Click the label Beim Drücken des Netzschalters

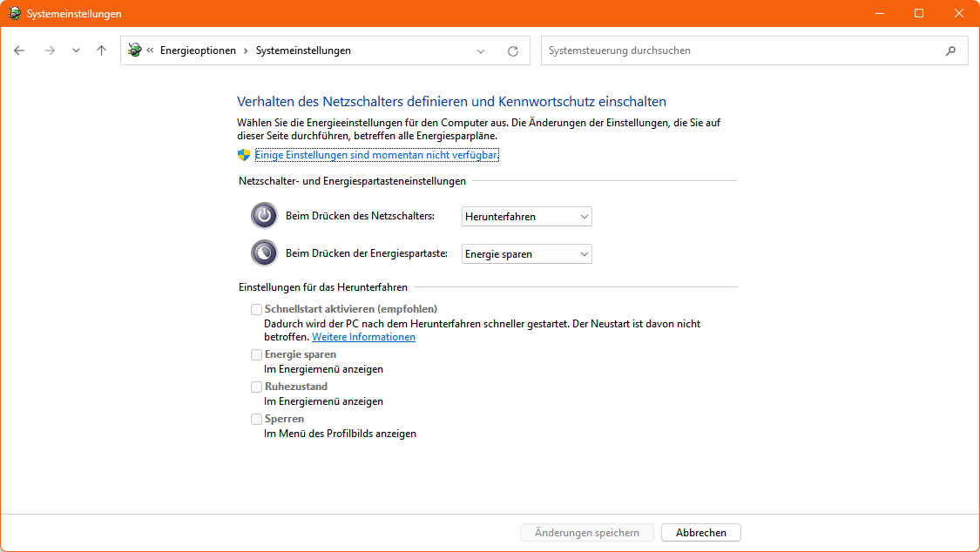[360, 216]
